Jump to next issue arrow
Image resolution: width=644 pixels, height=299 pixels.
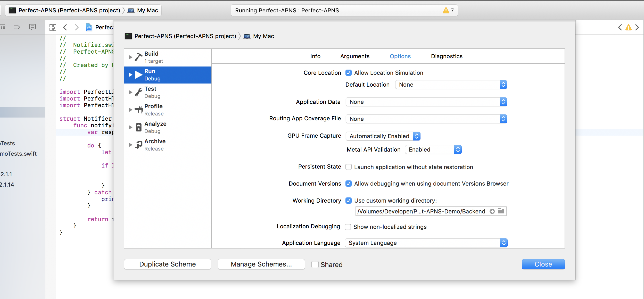(637, 27)
